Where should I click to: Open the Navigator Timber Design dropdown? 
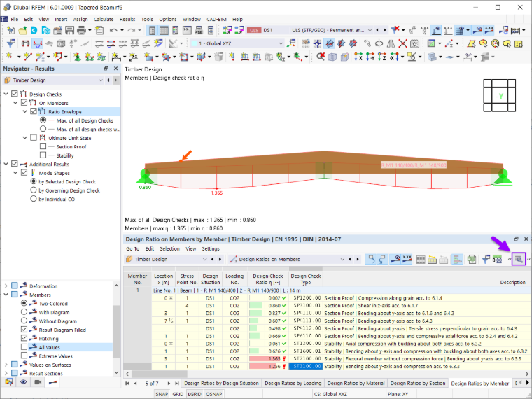(100, 80)
